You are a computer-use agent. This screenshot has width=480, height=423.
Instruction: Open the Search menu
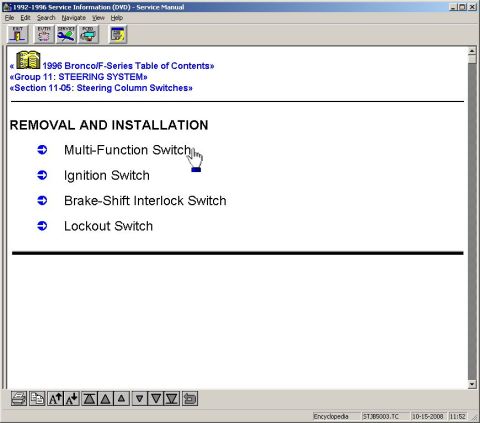(46, 18)
